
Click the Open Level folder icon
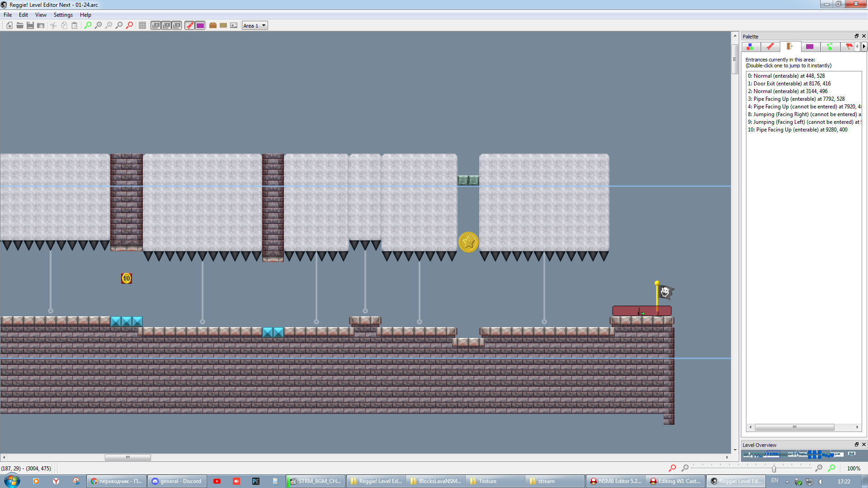pos(20,25)
